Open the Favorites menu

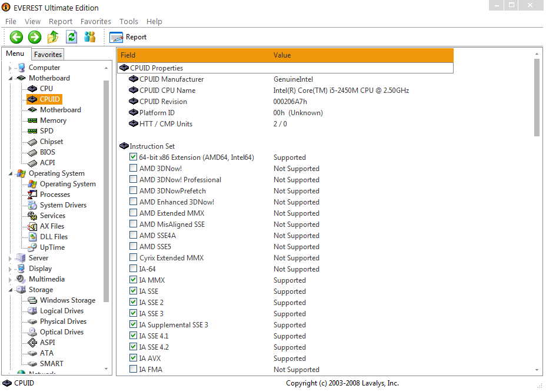[96, 22]
